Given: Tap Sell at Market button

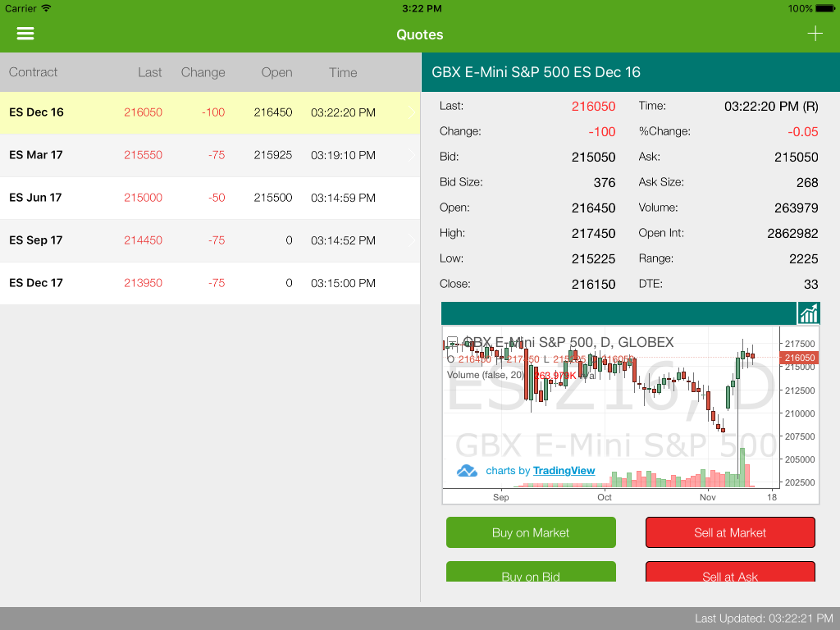Looking at the screenshot, I should tap(730, 532).
